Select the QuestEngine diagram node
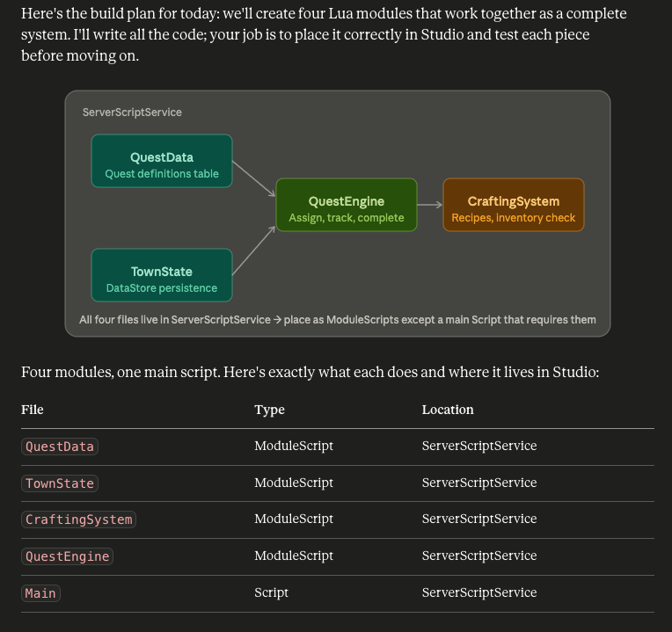 [347, 205]
